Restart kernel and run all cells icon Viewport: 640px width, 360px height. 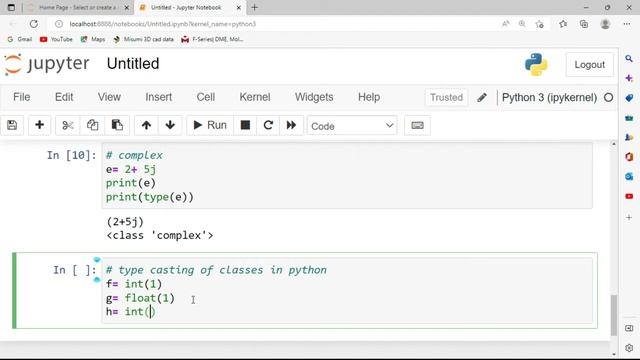click(x=291, y=125)
